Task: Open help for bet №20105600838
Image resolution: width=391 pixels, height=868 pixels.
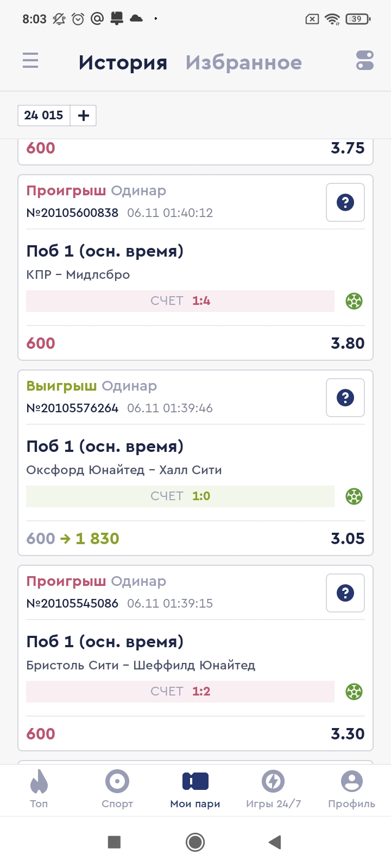Action: (345, 202)
